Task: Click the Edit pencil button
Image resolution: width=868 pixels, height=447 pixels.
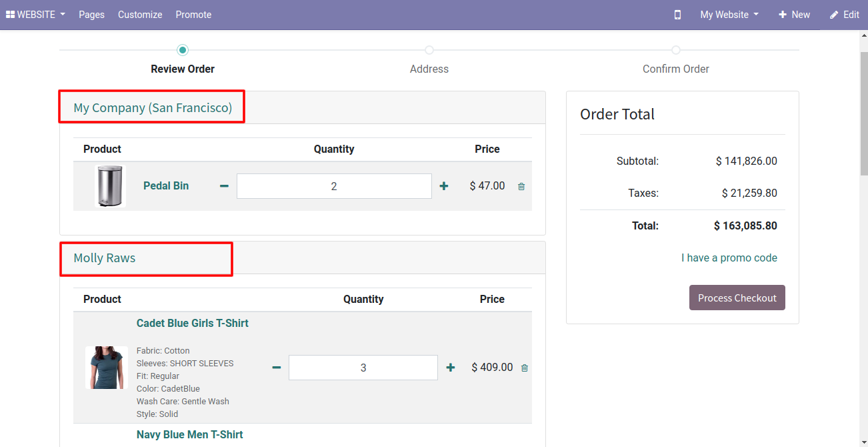Action: point(844,15)
